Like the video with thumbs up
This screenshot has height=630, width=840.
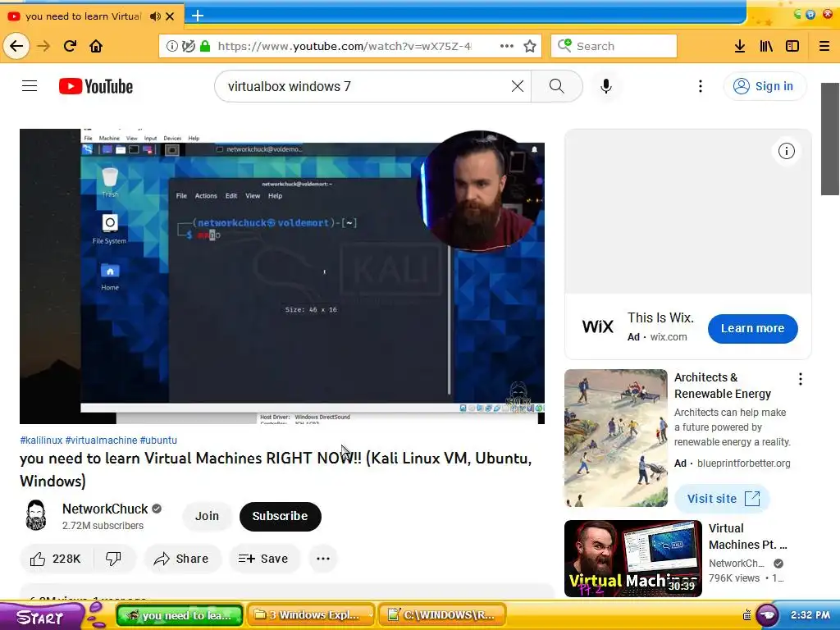56,559
